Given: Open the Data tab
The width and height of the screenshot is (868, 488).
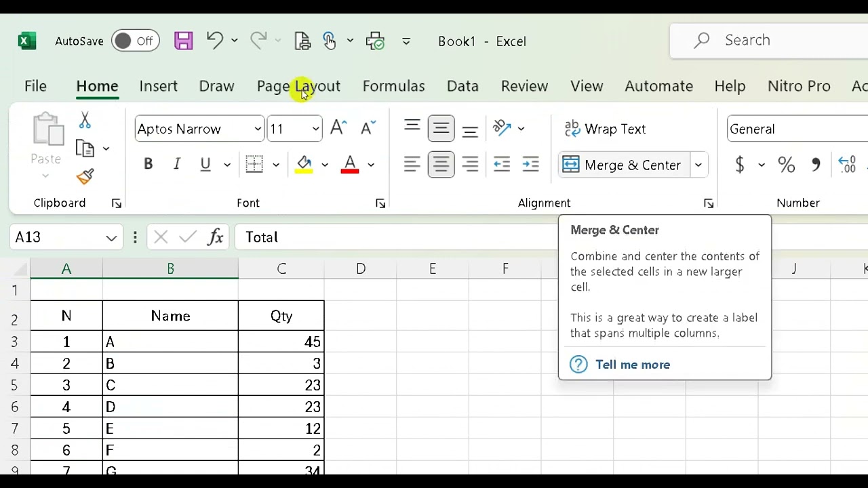Looking at the screenshot, I should tap(462, 86).
